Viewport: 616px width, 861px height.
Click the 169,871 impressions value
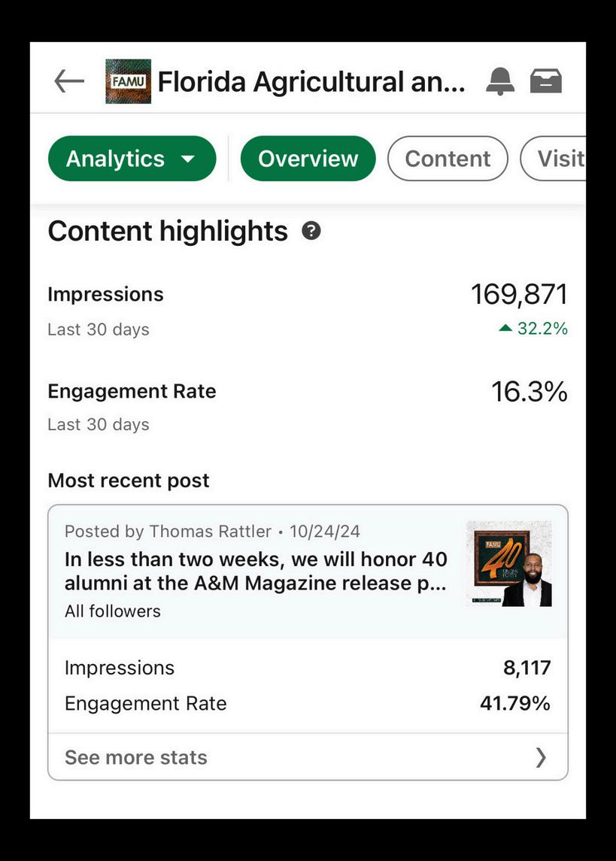519,294
